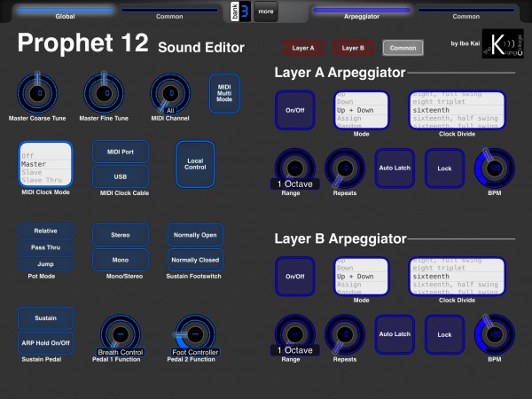The width and height of the screenshot is (532, 399).
Task: Click the more button
Action: coord(266,12)
